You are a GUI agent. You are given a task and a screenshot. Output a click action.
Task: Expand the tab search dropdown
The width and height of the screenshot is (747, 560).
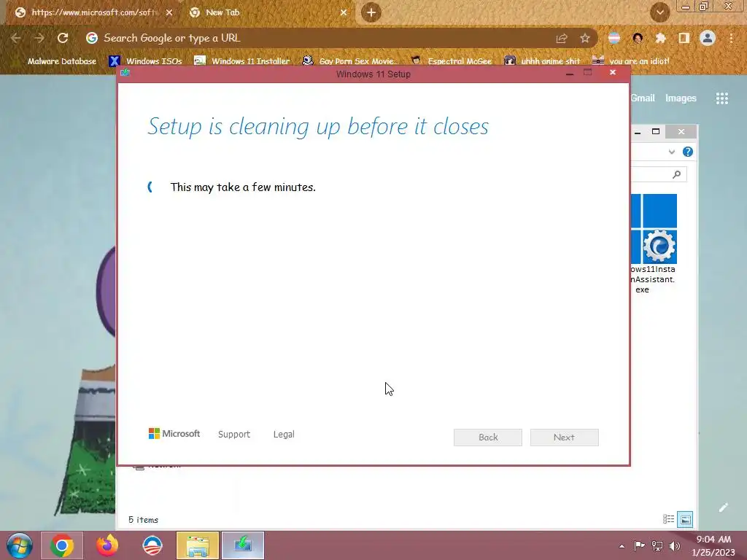[659, 12]
